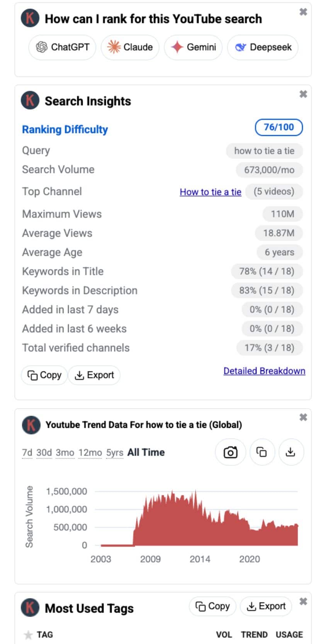Switch trend range to 30d
The height and width of the screenshot is (644, 321).
(44, 452)
